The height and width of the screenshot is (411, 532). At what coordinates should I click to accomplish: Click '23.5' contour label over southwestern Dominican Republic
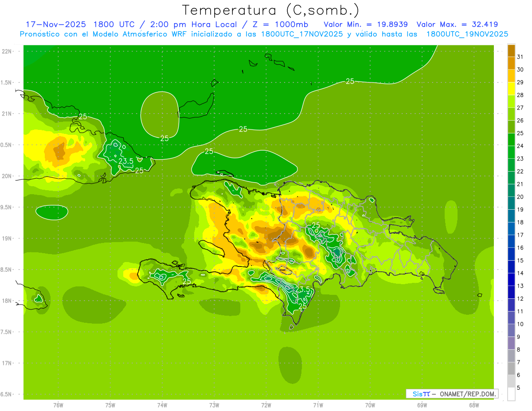pyautogui.click(x=302, y=289)
